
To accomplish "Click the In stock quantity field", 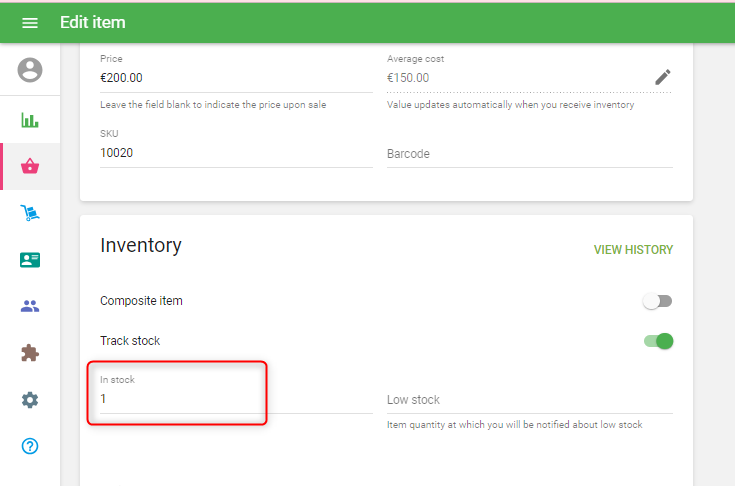I will [236, 398].
